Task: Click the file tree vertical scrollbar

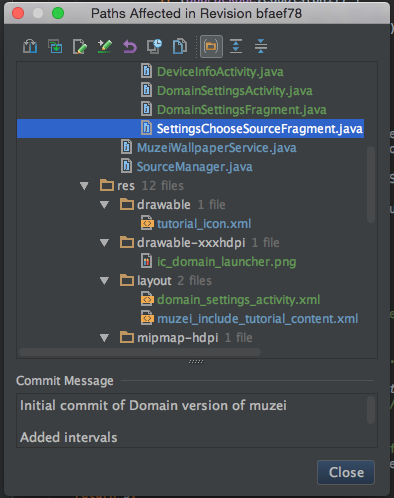Action: (x=371, y=184)
